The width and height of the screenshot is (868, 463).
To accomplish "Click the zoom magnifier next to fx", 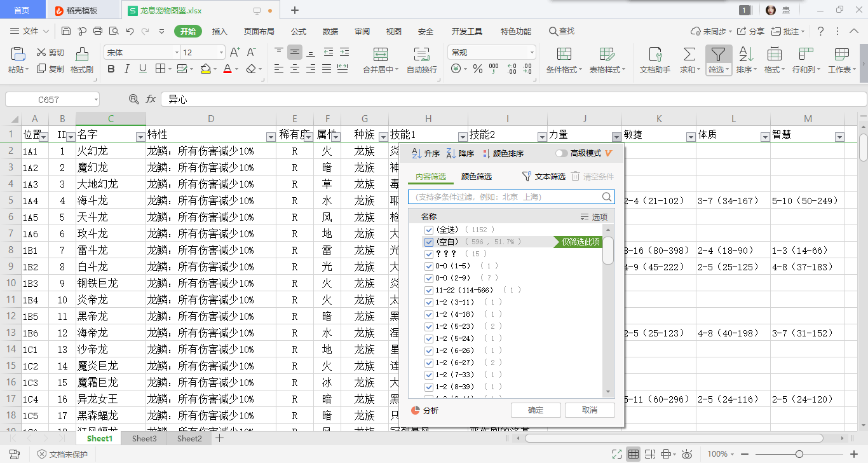I will coord(133,99).
